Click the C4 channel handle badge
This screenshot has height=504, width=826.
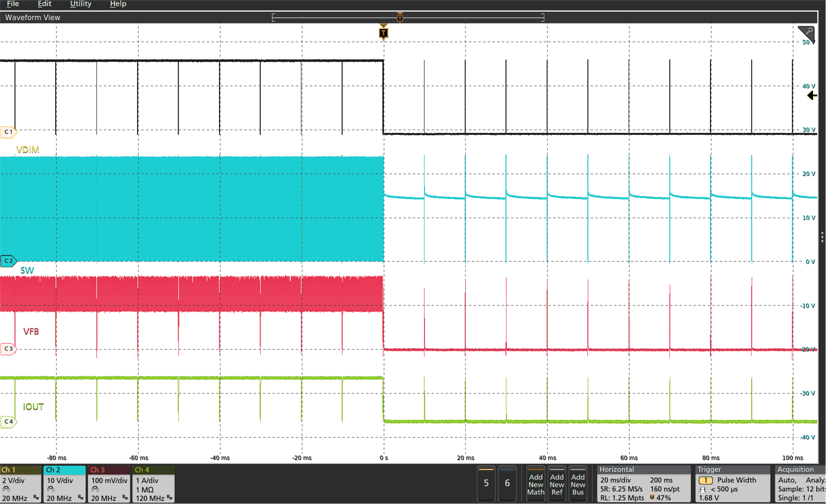[8, 421]
